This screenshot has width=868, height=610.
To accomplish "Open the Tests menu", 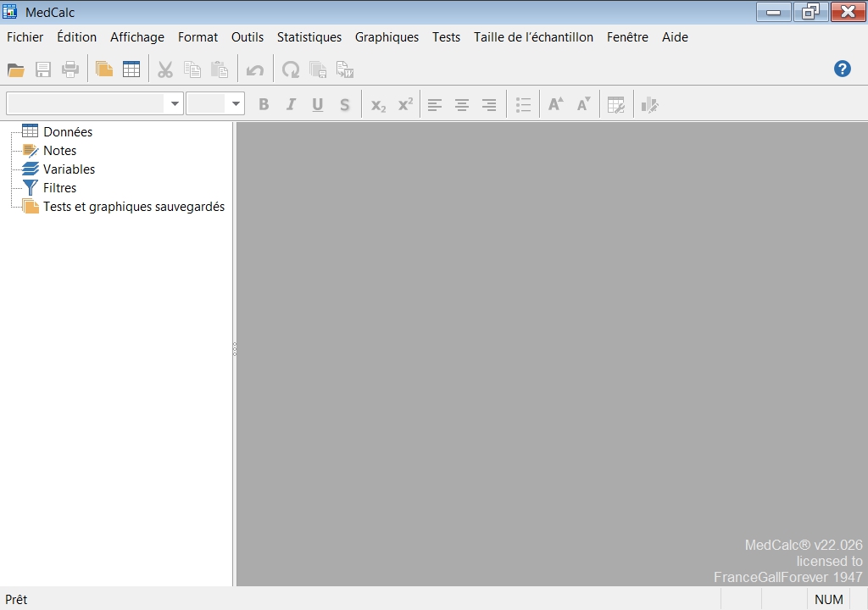I will (x=446, y=37).
